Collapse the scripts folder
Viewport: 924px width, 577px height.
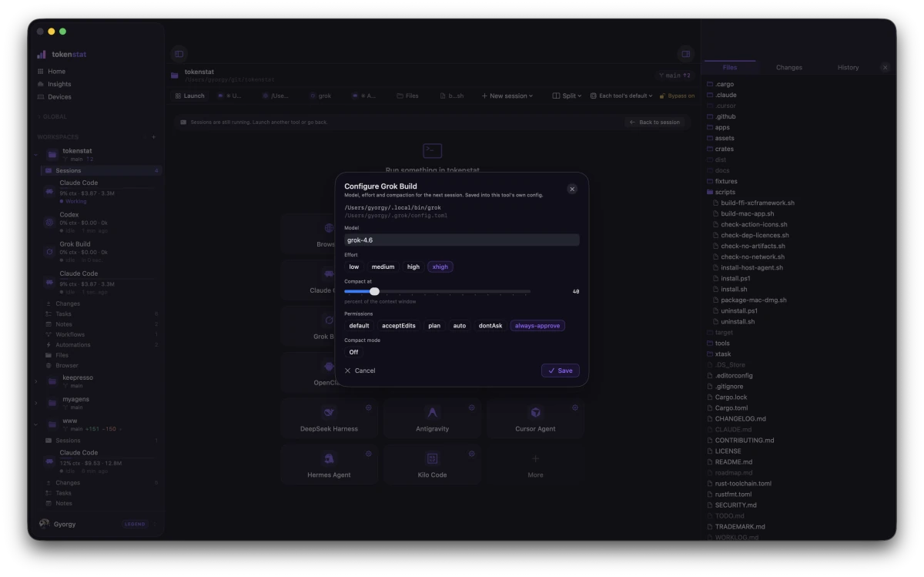[x=721, y=192]
